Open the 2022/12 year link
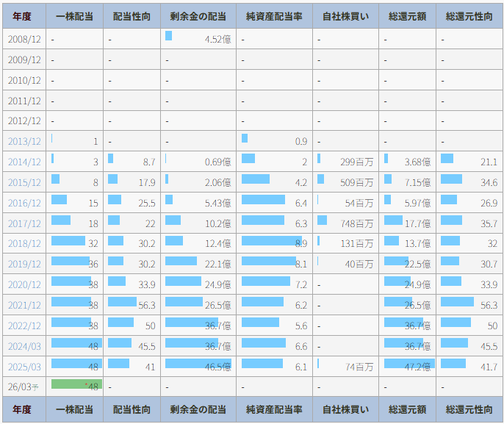The image size is (504, 424). click(24, 326)
